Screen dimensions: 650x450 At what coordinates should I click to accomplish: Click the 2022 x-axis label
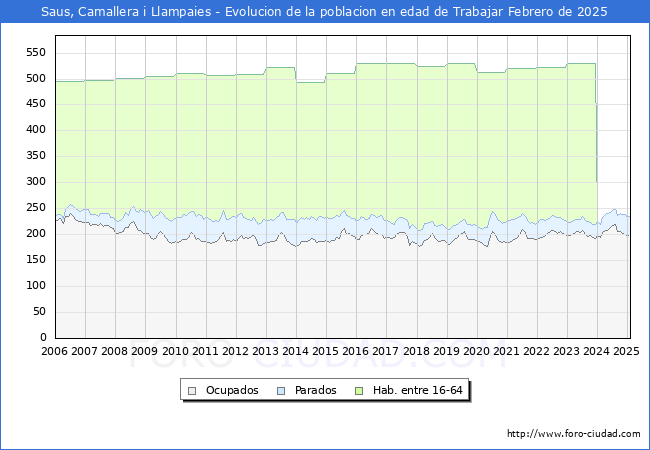pos(537,351)
